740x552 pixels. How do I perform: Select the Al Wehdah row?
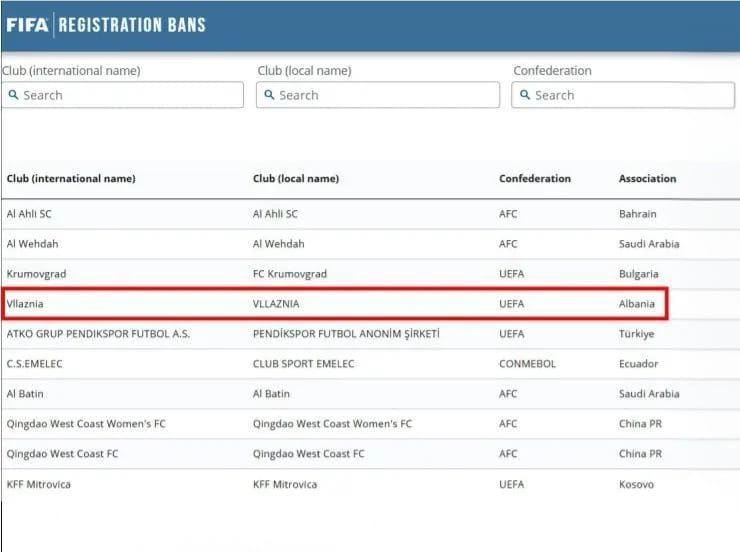pyautogui.click(x=31, y=244)
